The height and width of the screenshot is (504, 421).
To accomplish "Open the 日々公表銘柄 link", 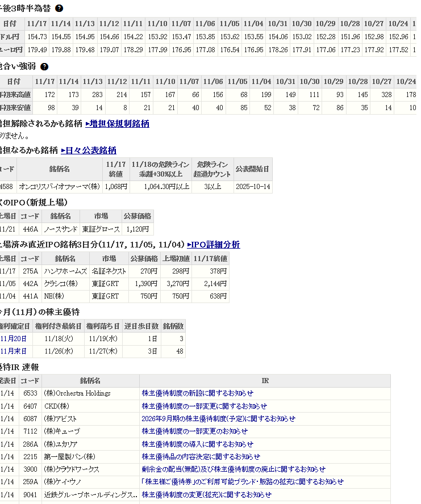I will [89, 150].
